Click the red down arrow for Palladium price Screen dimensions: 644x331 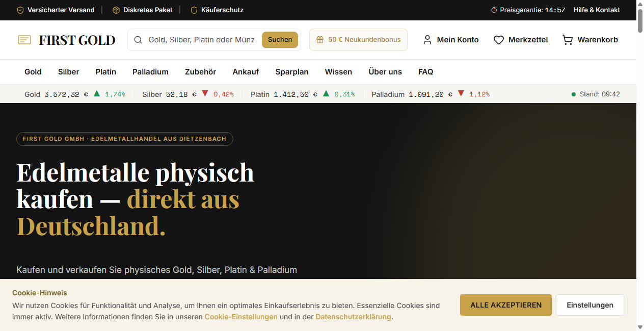461,94
